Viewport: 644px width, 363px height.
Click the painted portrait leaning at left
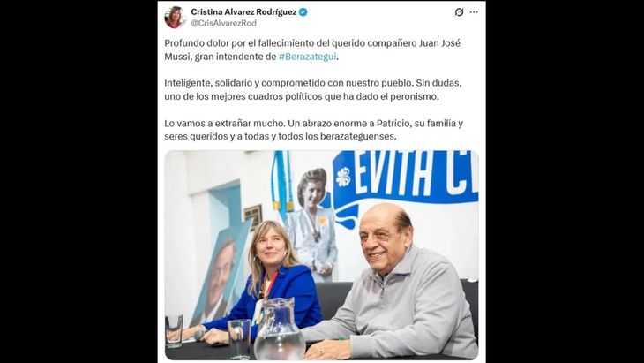pos(221,274)
